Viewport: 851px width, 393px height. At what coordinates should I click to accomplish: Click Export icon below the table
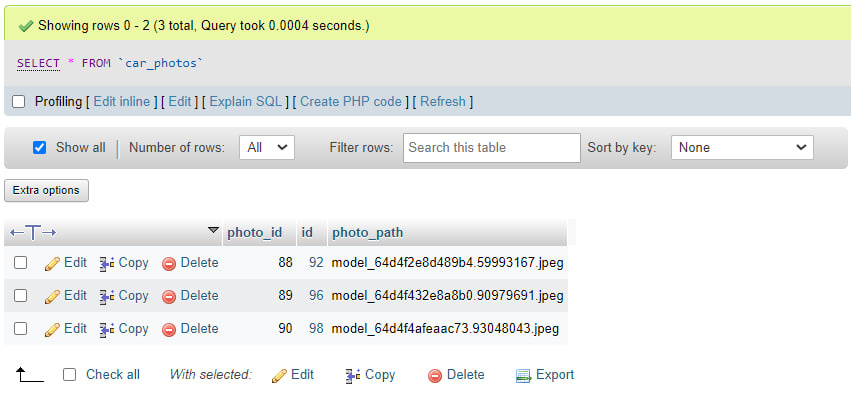pyautogui.click(x=523, y=376)
